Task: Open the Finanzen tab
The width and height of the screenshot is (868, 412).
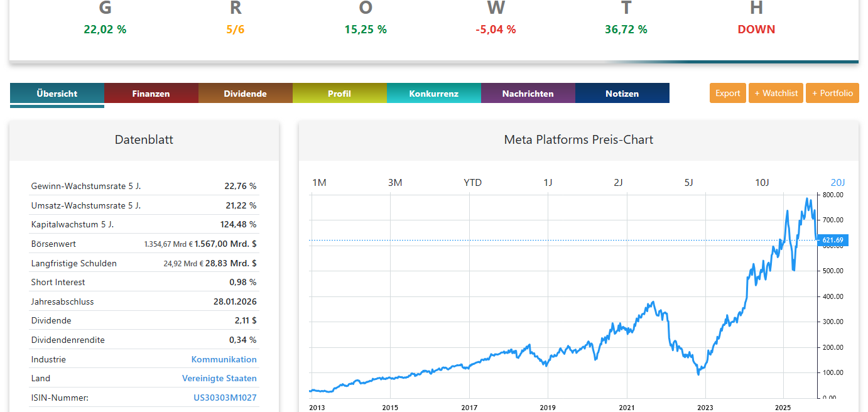Action: [151, 94]
